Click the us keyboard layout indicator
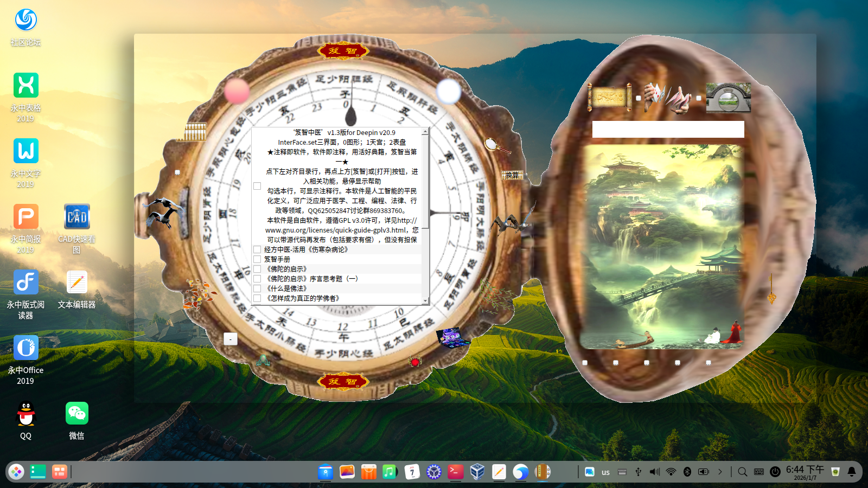 (x=605, y=472)
